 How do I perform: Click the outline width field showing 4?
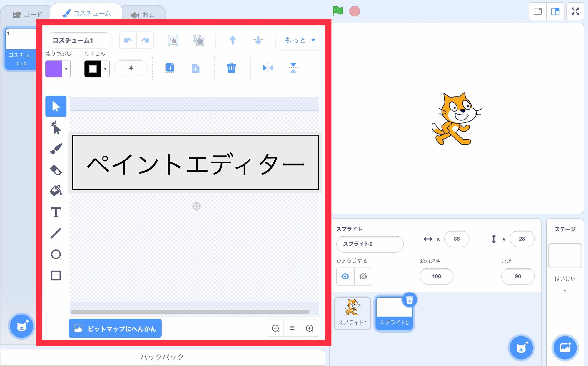pos(131,68)
